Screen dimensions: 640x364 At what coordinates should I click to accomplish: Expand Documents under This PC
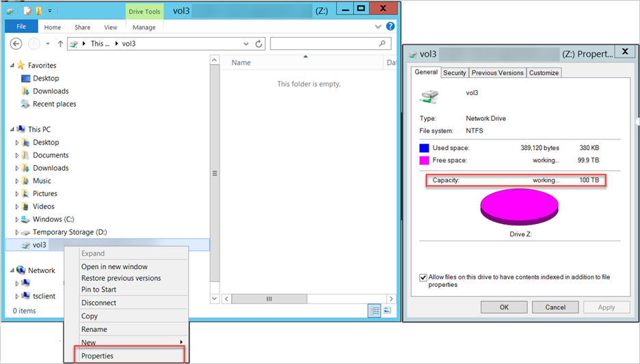[x=16, y=155]
